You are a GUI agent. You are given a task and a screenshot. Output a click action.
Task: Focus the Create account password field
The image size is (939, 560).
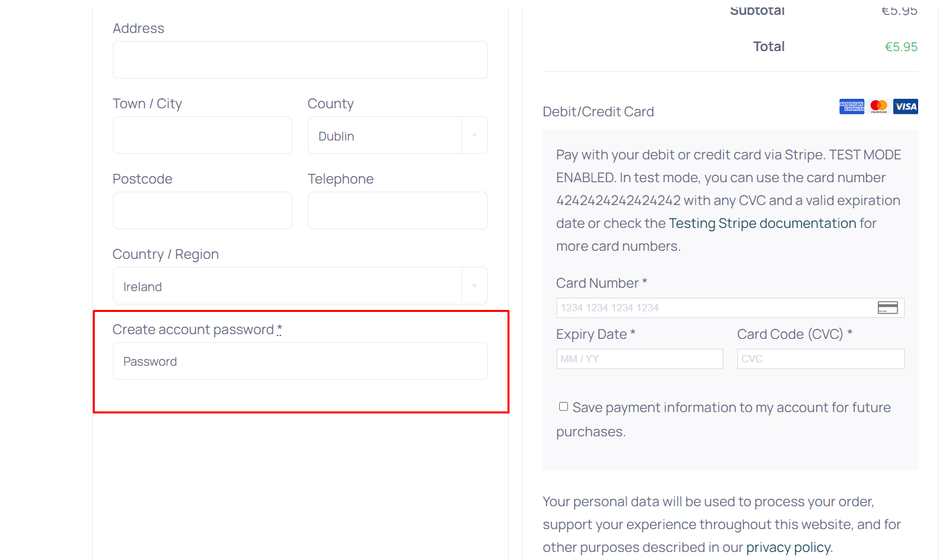(x=300, y=361)
